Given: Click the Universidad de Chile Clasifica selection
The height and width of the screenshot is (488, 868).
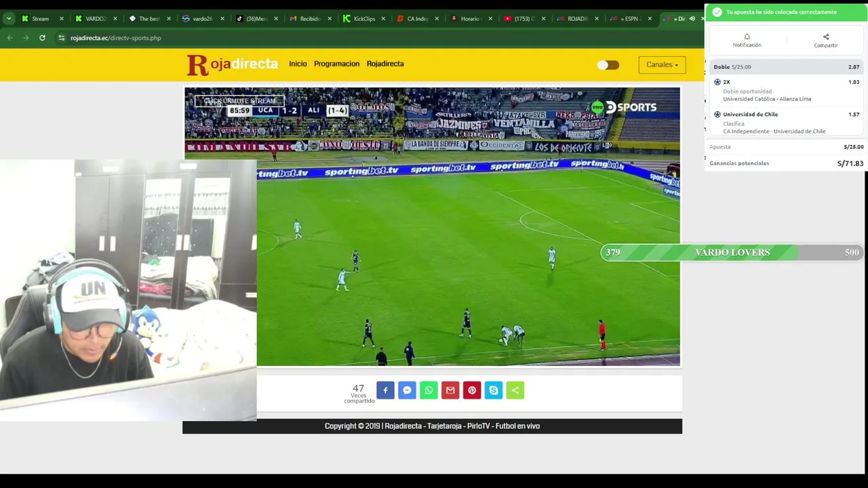Looking at the screenshot, I should 786,123.
